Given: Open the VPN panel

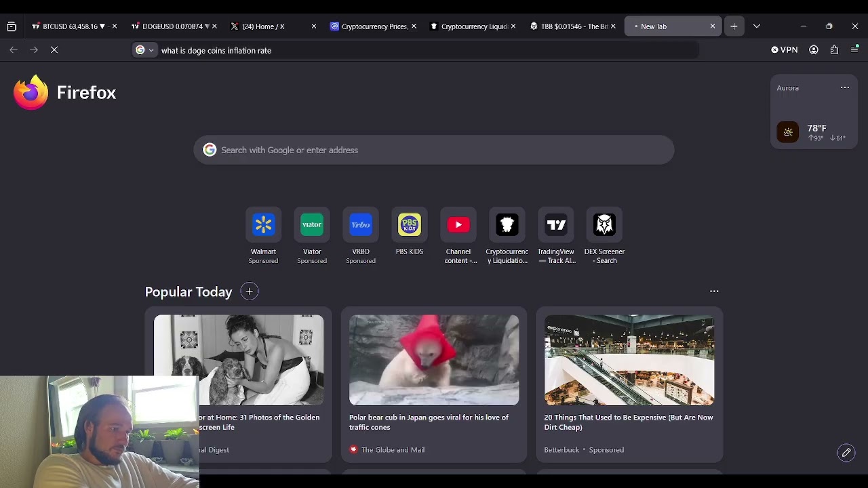Looking at the screenshot, I should coord(785,49).
